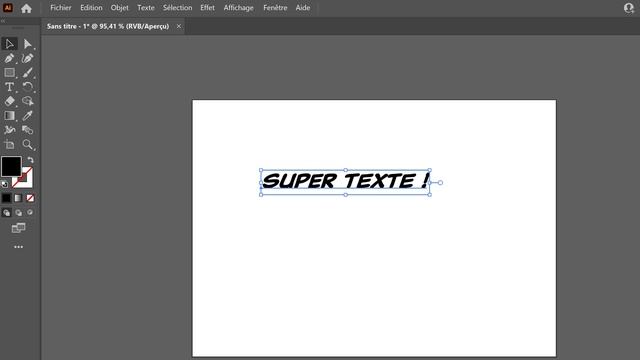Select the Paintbrush tool

coord(27,73)
